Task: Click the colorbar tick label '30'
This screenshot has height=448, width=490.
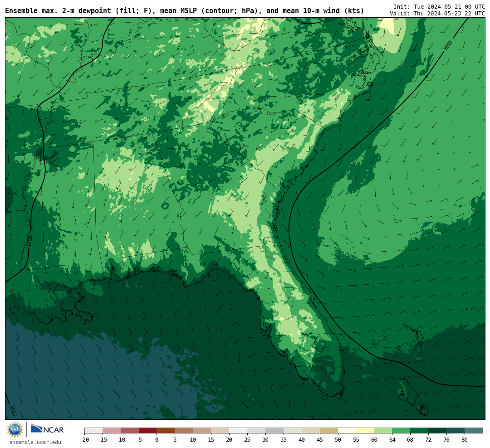Action: coord(265,440)
